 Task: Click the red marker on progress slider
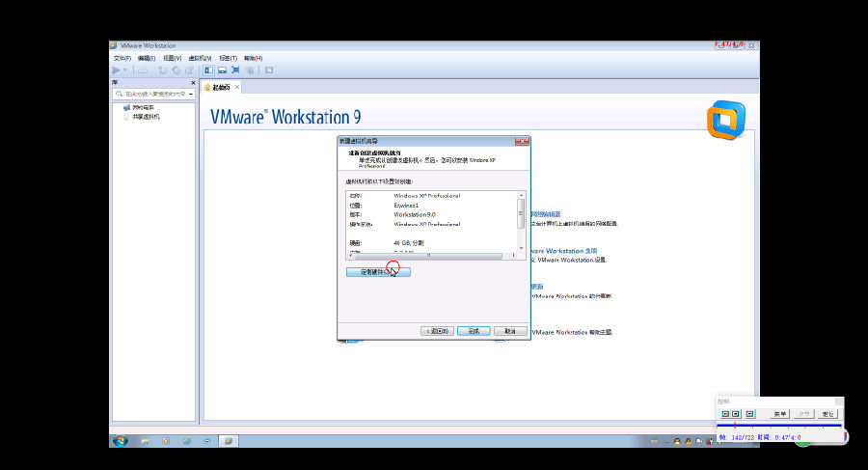(735, 426)
